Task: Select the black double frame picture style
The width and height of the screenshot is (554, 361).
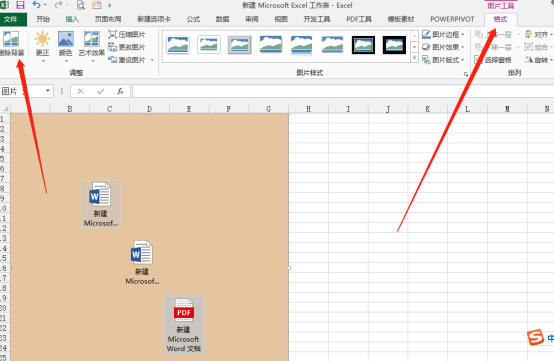Action: [363, 45]
